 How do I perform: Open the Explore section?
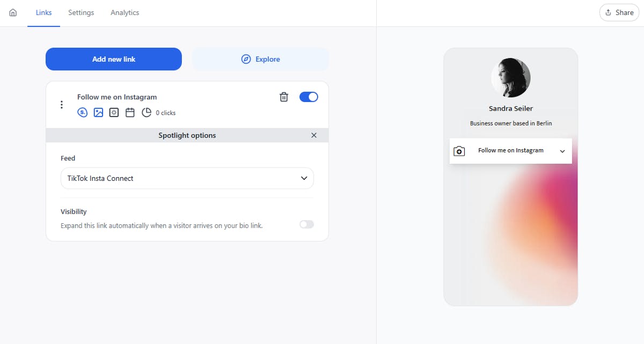260,59
